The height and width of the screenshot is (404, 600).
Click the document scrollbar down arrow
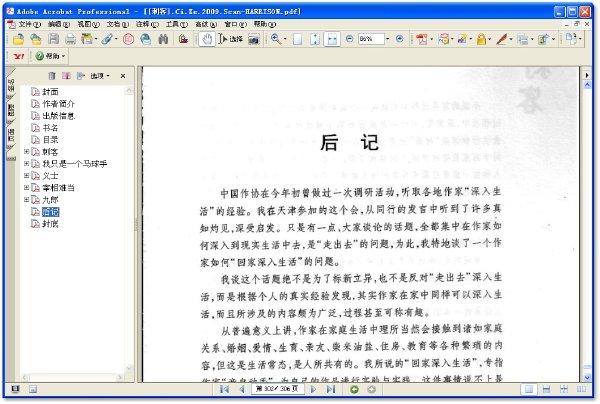[x=587, y=377]
